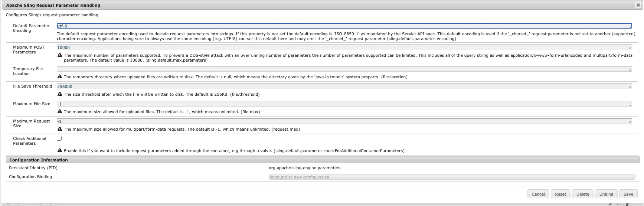Click resize grip of Default Parameter Encoding field
This screenshot has width=644, height=206.
pyautogui.click(x=630, y=27)
